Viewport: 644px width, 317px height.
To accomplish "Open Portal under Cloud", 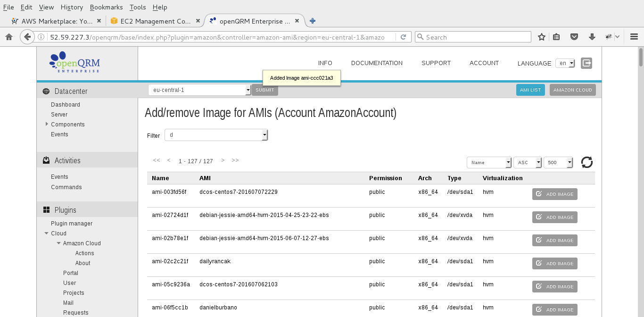I will click(71, 273).
